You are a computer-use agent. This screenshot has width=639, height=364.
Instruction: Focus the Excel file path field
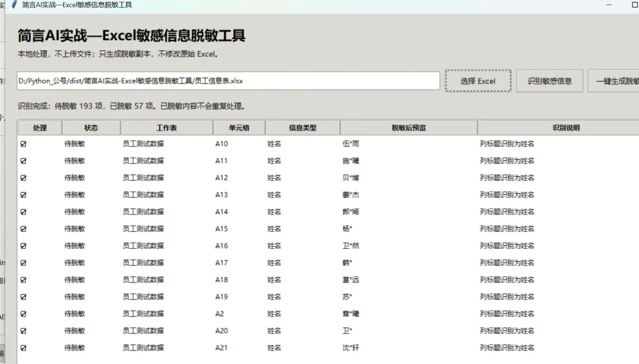[228, 80]
